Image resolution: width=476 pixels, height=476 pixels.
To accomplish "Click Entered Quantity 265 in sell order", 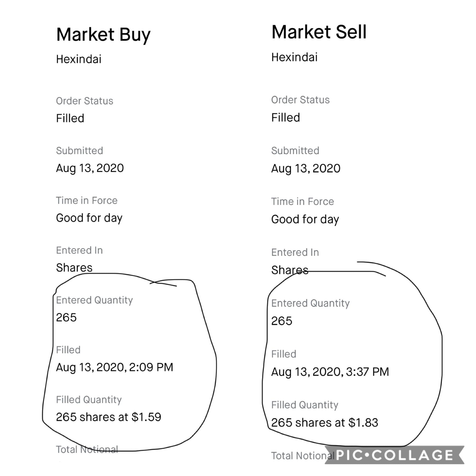I will [x=282, y=321].
